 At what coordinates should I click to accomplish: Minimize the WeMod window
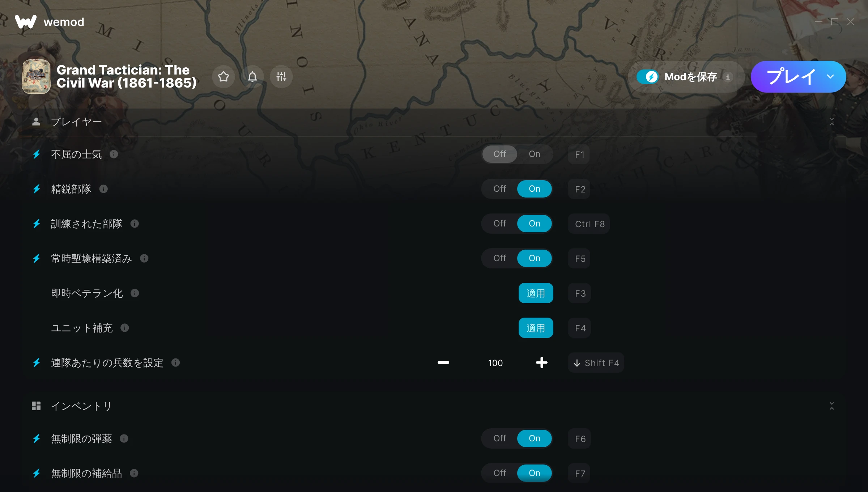pyautogui.click(x=819, y=22)
